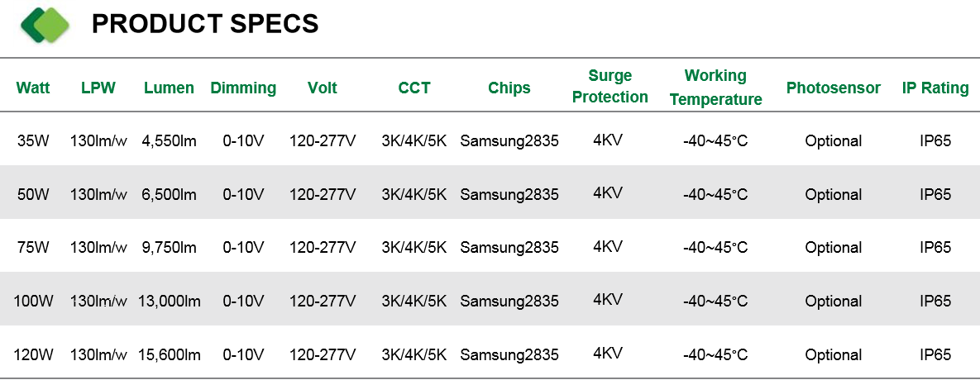Select the 75W row wattage cell
Screen dimensions: 980x380
tap(33, 248)
